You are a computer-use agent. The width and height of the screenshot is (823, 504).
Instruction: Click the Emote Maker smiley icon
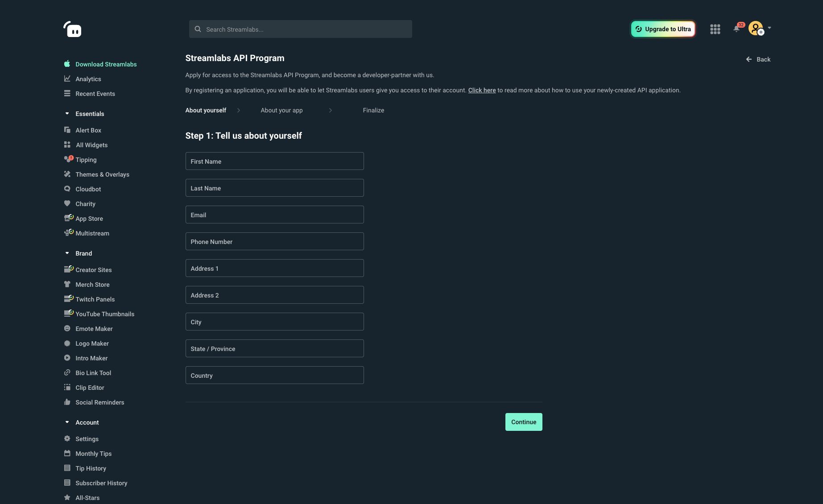point(67,328)
